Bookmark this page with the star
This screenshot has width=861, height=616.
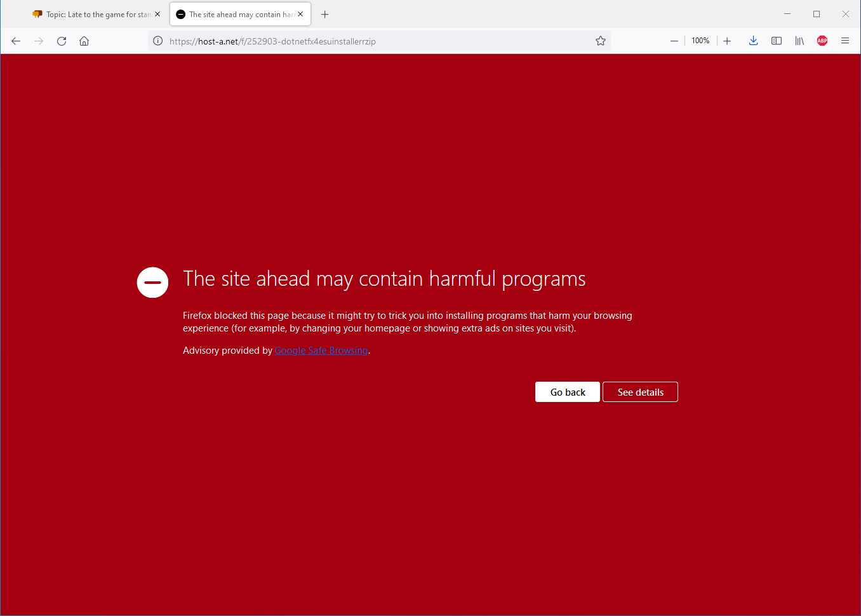point(600,41)
